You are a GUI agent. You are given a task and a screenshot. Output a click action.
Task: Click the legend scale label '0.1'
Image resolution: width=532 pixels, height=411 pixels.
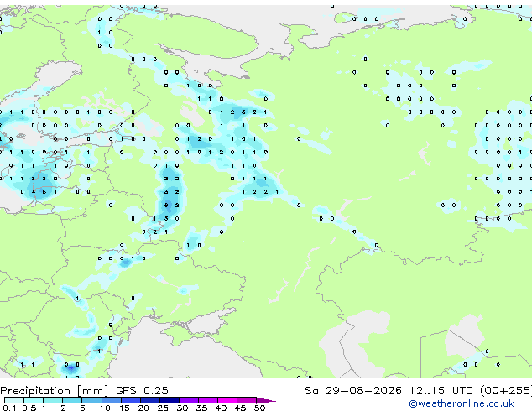pos(9,408)
